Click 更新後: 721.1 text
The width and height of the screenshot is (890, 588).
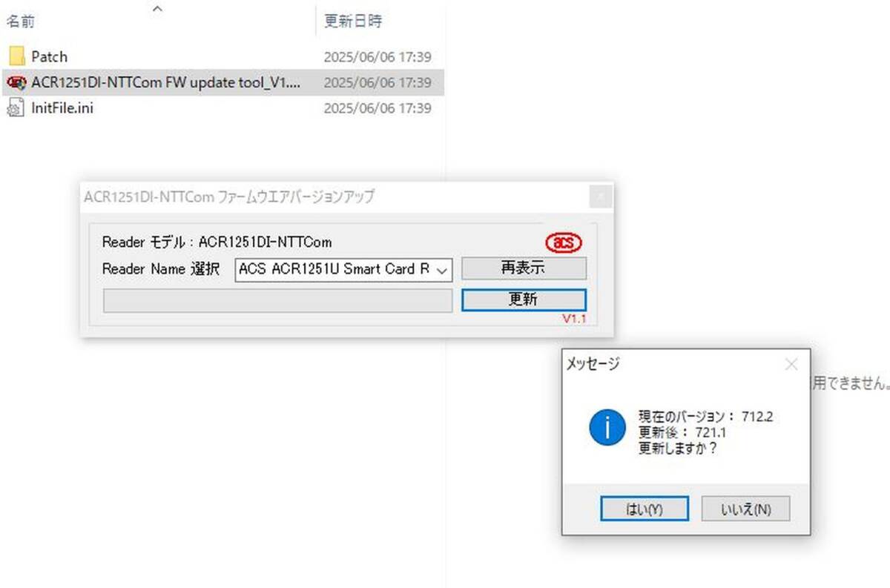682,432
